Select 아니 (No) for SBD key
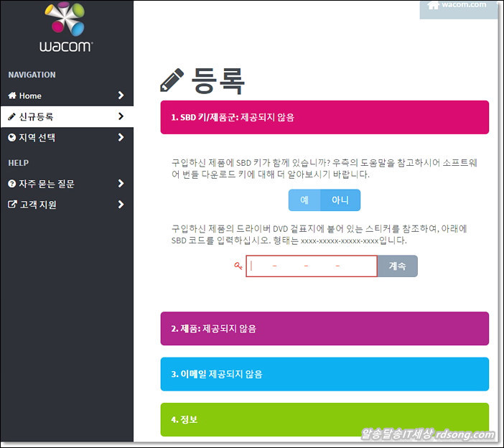This screenshot has height=448, width=504. click(340, 200)
